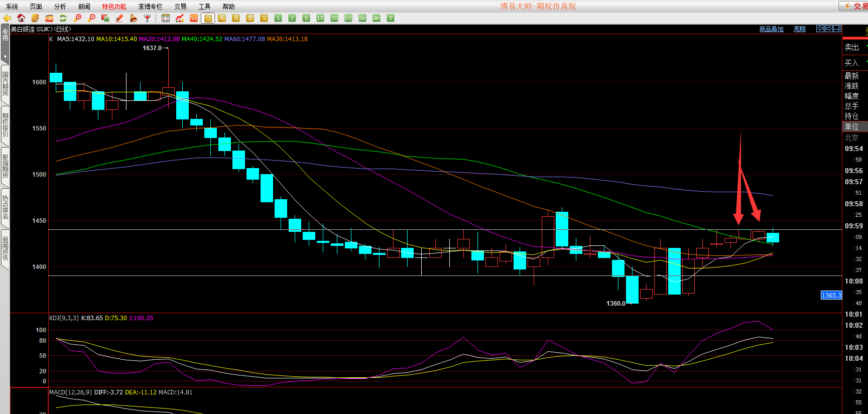Click the right-side panel layout toggle icon

[x=837, y=29]
